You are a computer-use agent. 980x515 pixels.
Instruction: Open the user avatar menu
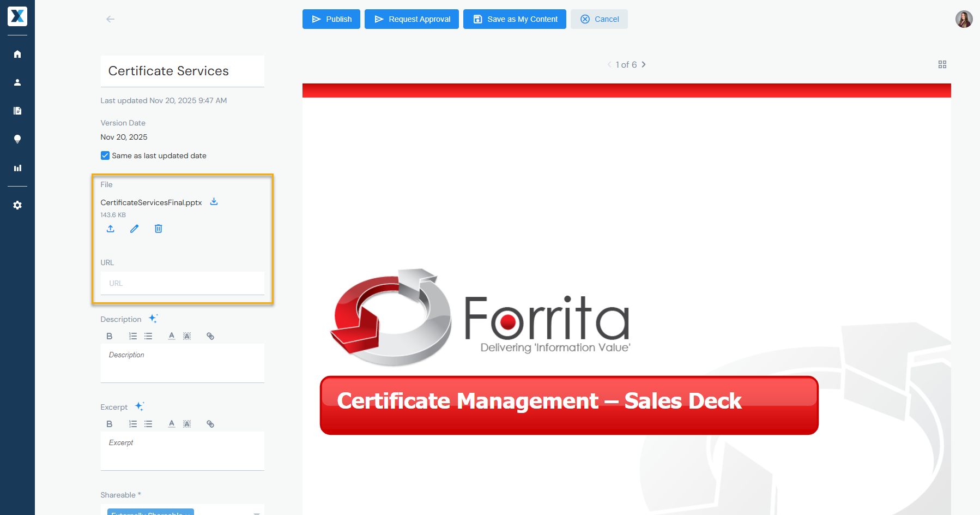964,19
